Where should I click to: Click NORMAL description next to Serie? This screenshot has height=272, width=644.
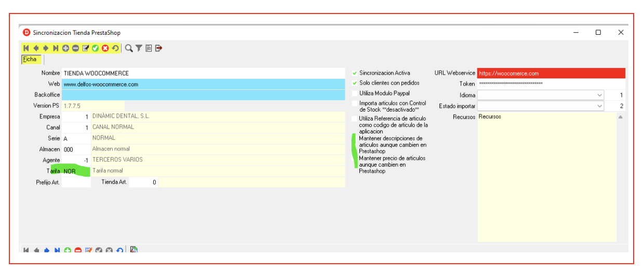click(x=104, y=139)
